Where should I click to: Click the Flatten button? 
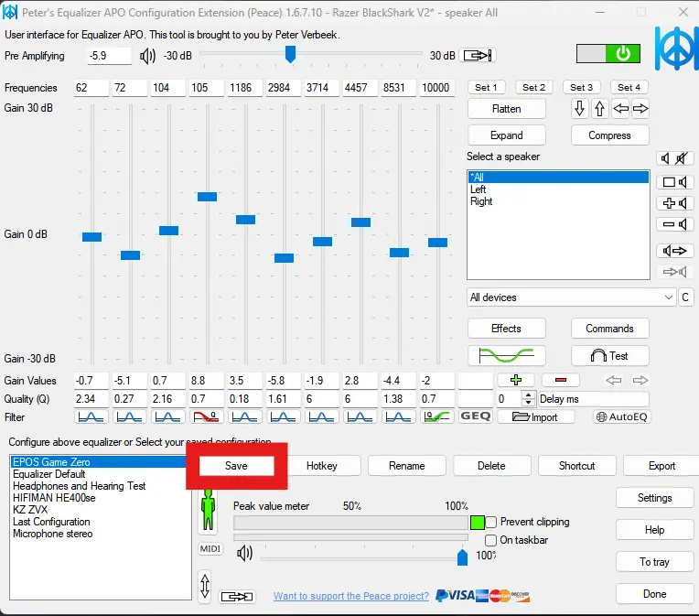[507, 109]
